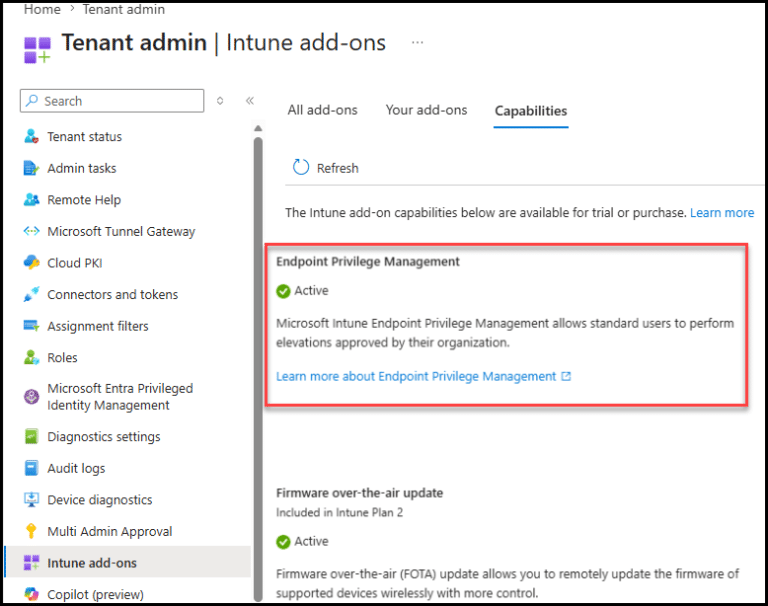Click the green Active checkmark under Firmware over-the-air update
Screen dimensions: 768x606
coord(283,542)
